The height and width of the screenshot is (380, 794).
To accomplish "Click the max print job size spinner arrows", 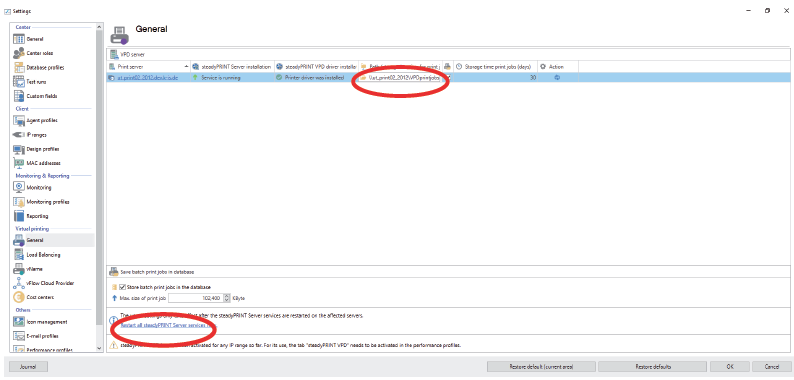I will click(x=226, y=298).
